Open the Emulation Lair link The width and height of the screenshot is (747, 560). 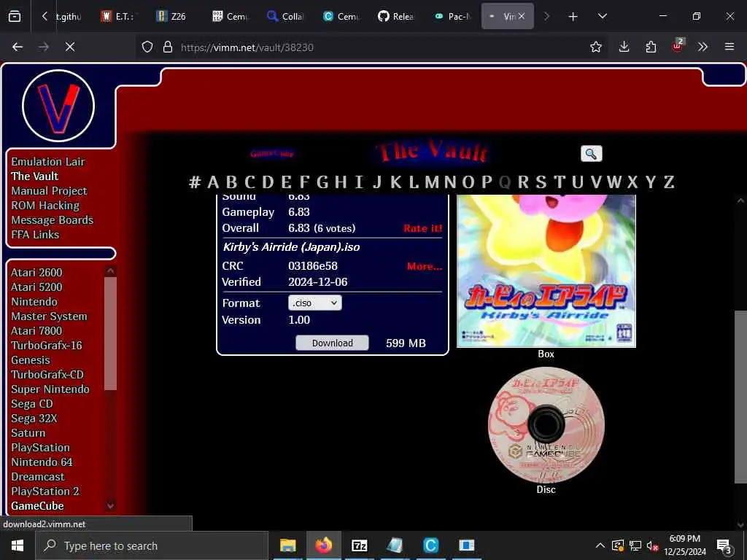[48, 161]
